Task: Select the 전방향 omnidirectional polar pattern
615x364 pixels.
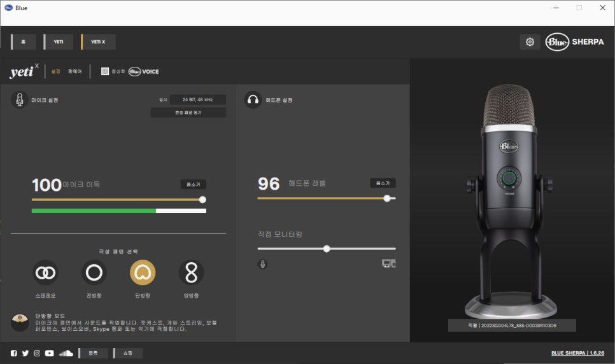Action: [x=94, y=272]
